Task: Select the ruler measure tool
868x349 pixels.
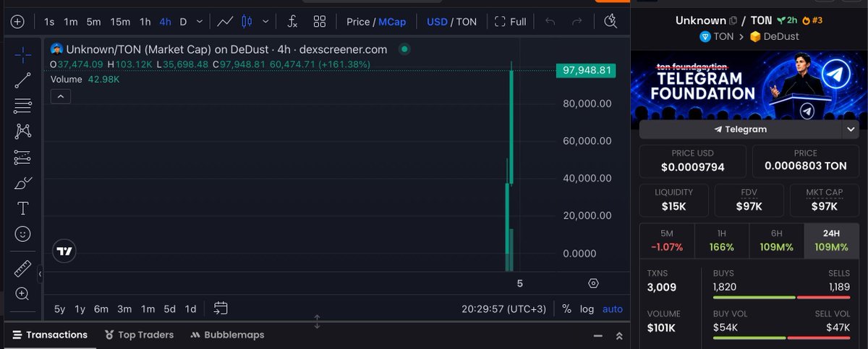Action: [22, 269]
